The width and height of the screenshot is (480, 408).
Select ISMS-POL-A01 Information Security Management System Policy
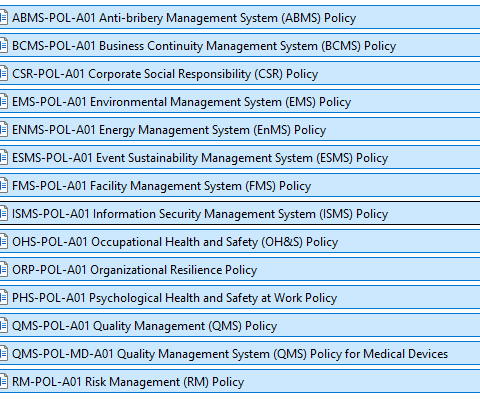click(x=240, y=213)
